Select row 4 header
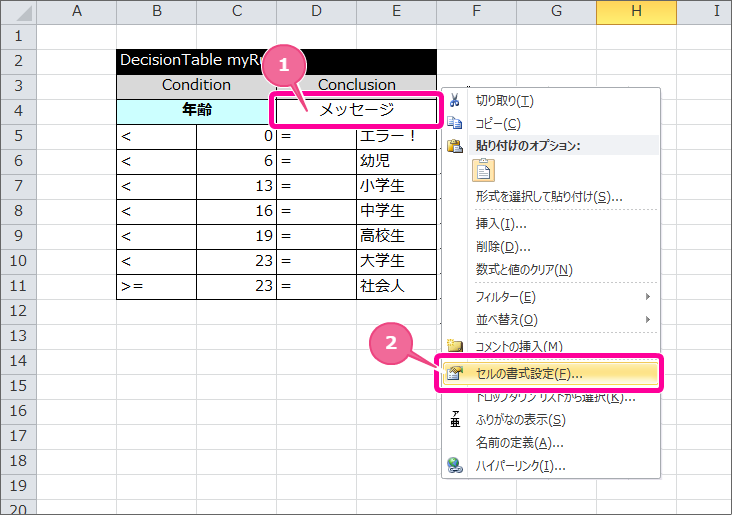This screenshot has width=732, height=515. (x=18, y=111)
